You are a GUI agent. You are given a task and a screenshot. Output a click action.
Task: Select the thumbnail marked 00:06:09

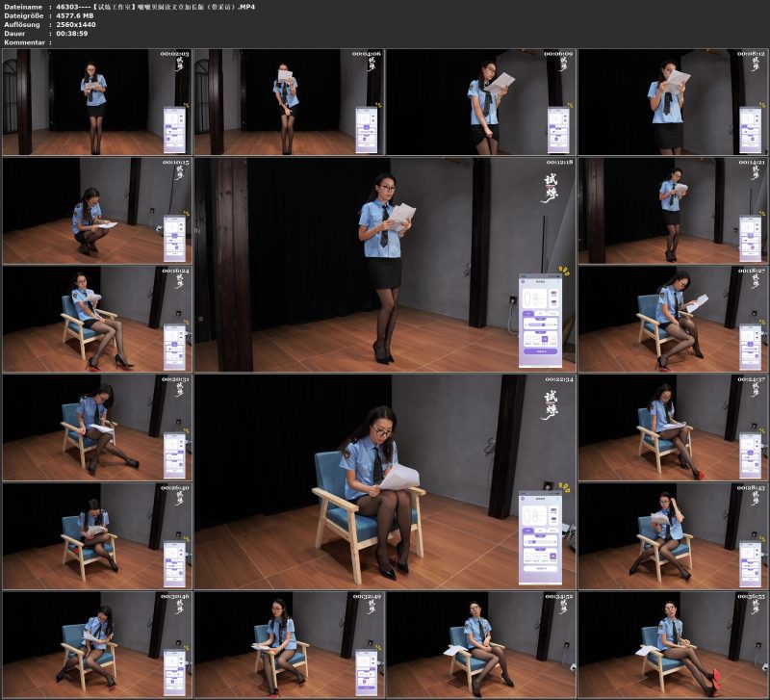(x=480, y=102)
